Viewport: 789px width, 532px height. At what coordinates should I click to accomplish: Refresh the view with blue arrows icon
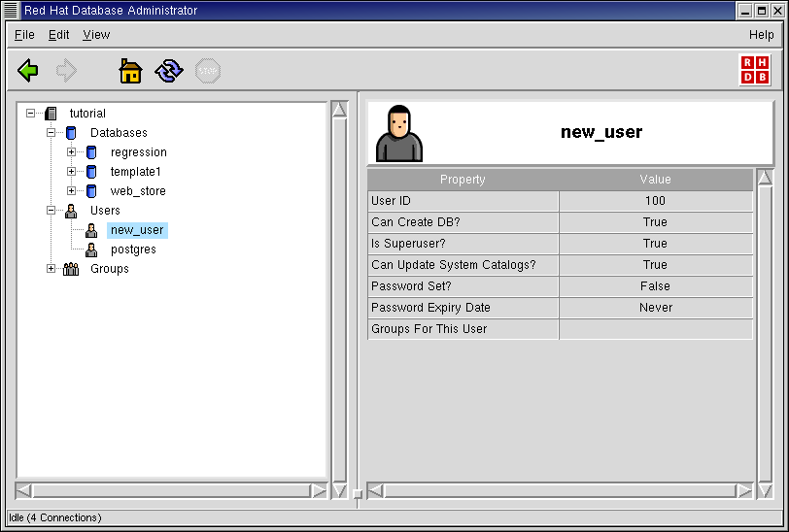[169, 71]
